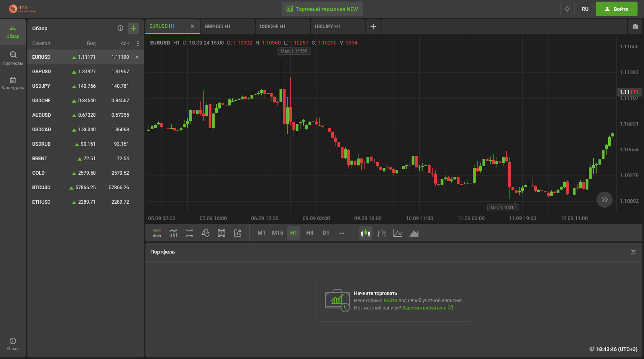Screen dimensions: 644x359
Task: Click the Символ column header
Action: [41, 43]
